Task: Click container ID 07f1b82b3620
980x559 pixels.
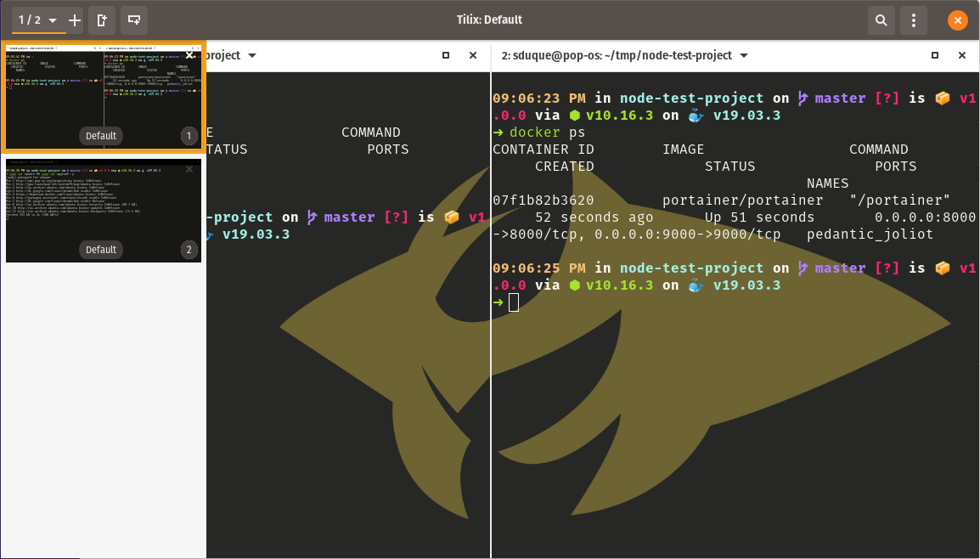Action: coord(544,200)
